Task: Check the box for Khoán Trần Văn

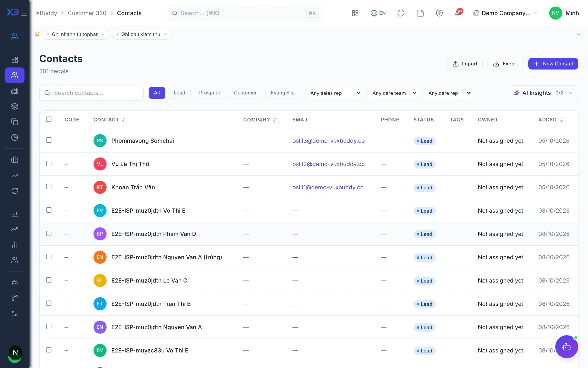Action: click(x=49, y=187)
